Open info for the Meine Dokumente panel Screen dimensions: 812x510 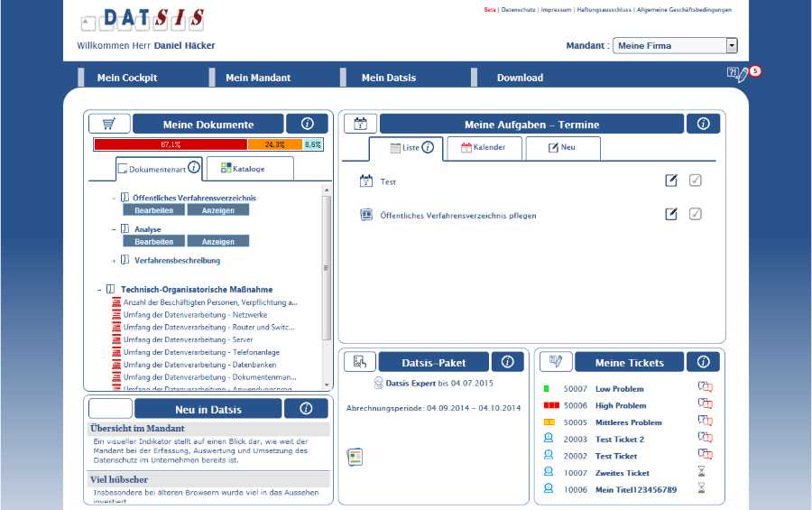click(x=307, y=125)
